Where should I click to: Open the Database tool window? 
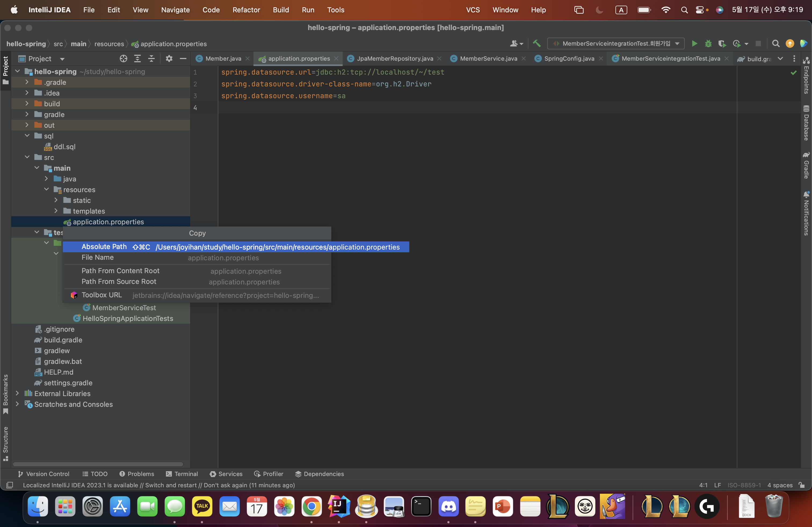[806, 123]
